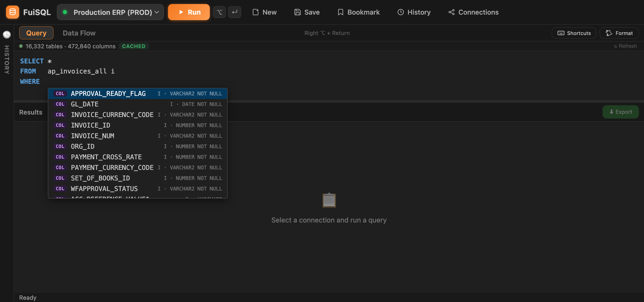Pick WFAPPROVAL_STATUS column suggestion
The image size is (644, 302).
click(138, 189)
